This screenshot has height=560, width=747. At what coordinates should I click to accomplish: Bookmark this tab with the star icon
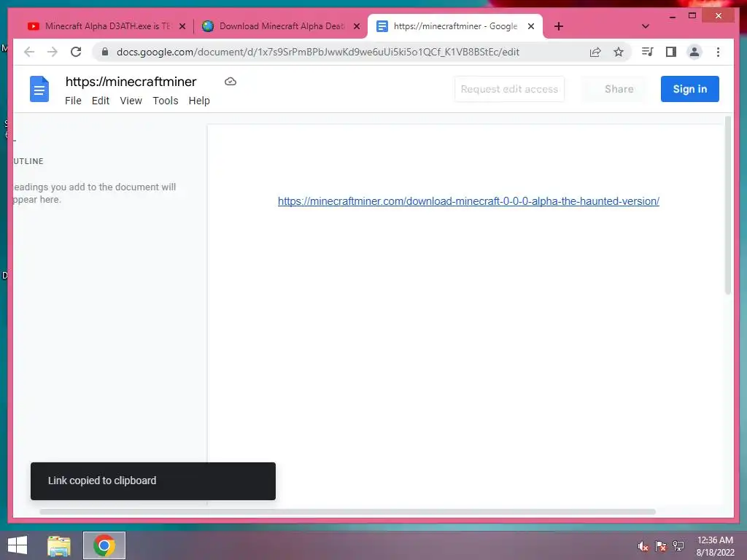coord(619,52)
